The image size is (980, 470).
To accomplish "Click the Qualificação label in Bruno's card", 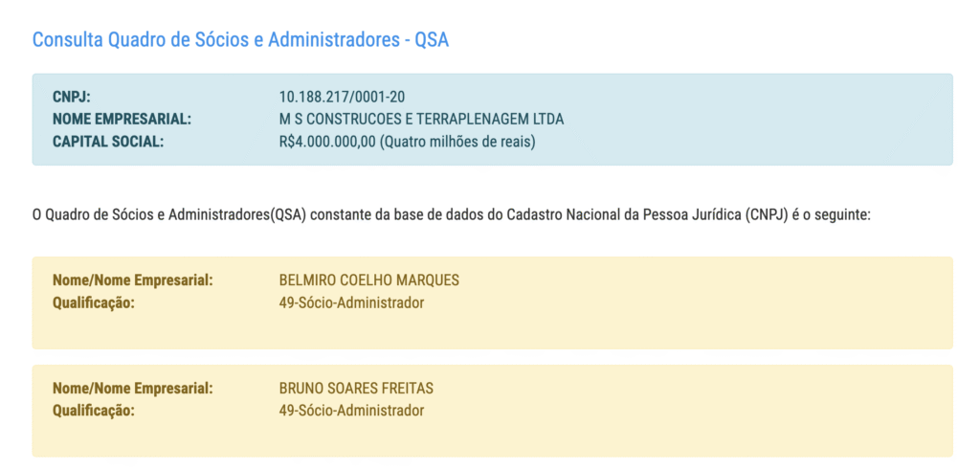I will [x=94, y=412].
